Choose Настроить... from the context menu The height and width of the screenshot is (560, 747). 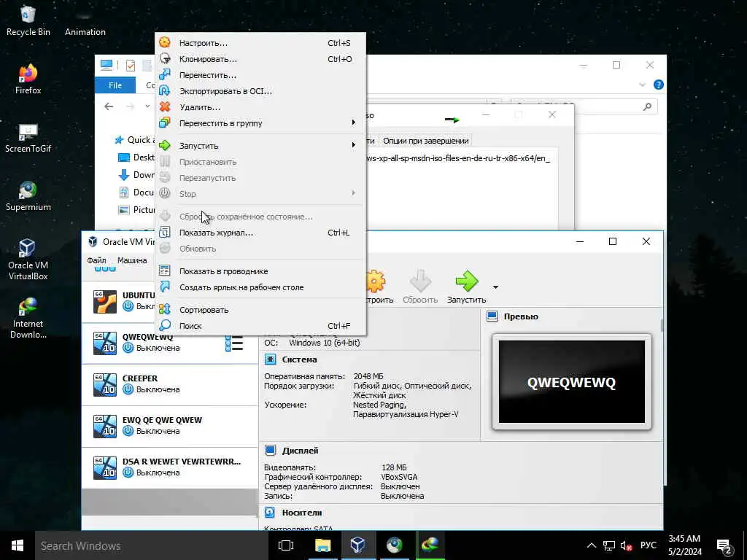point(260,43)
